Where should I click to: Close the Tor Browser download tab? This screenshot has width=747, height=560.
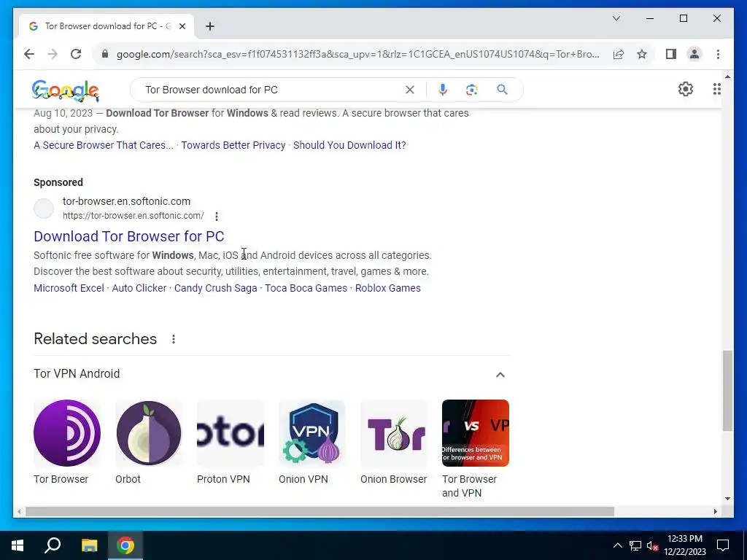pyautogui.click(x=182, y=26)
